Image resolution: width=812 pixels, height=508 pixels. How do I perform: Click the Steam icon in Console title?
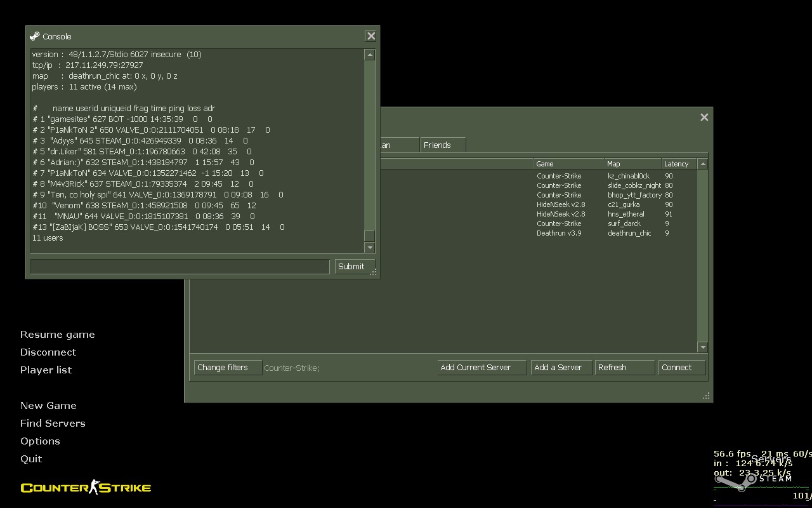(x=35, y=36)
